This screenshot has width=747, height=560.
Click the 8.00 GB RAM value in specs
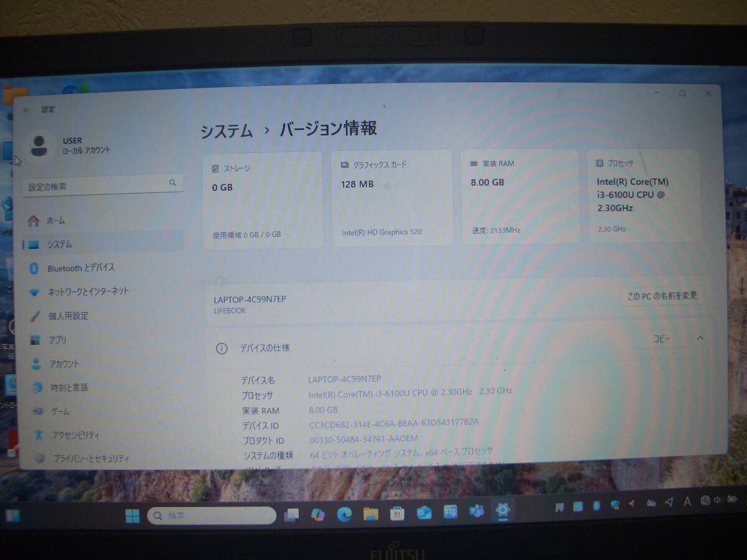pos(323,410)
